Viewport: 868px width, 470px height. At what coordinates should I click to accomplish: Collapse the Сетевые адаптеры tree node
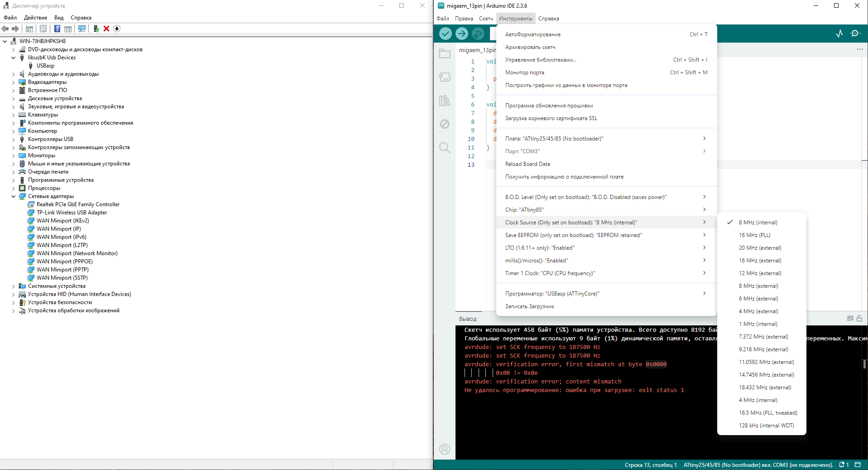pos(14,196)
